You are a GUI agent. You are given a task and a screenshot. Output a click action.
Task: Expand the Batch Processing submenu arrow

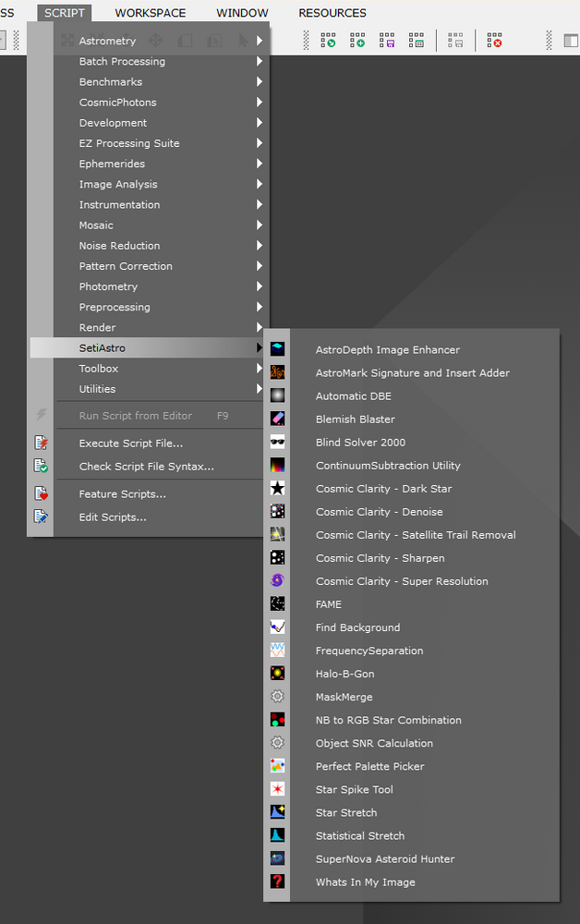pyautogui.click(x=260, y=61)
